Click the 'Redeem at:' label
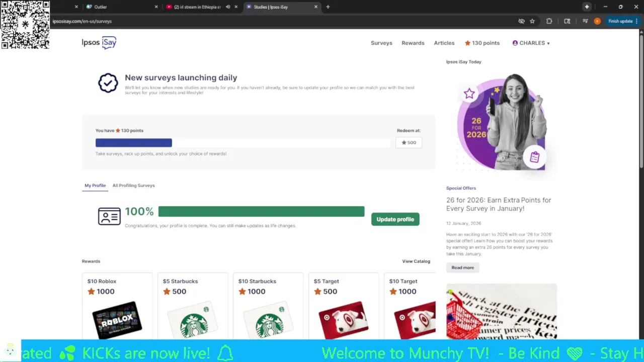The width and height of the screenshot is (644, 362). pos(409,131)
